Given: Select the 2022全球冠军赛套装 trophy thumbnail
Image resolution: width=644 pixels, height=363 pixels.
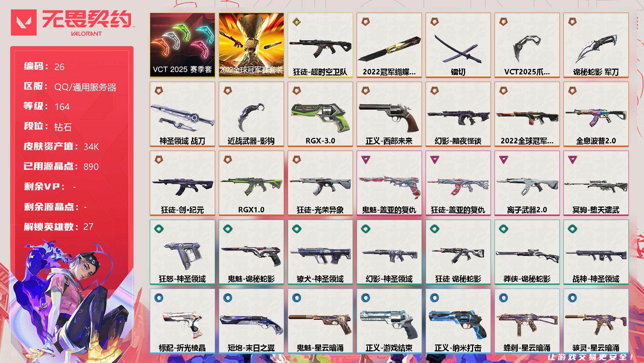Looking at the screenshot, I should (x=251, y=45).
